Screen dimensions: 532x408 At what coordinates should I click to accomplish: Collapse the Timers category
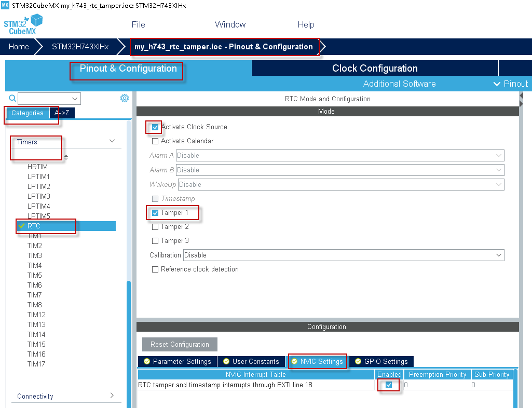[x=112, y=141]
